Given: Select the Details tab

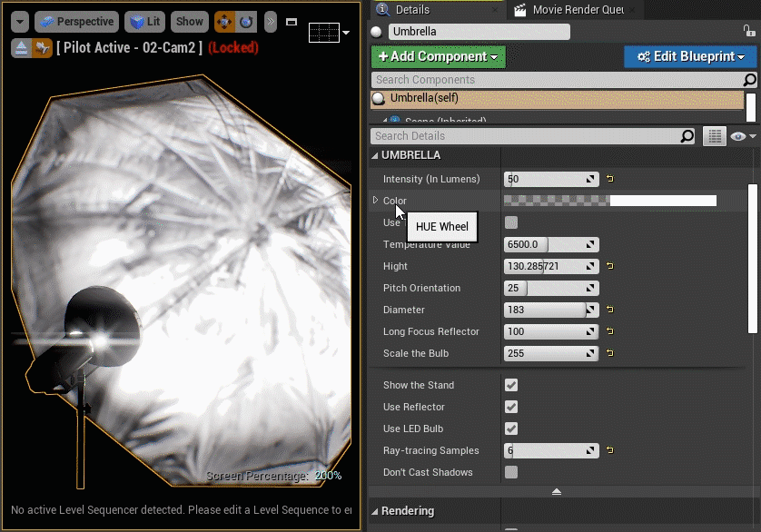Looking at the screenshot, I should click(411, 10).
